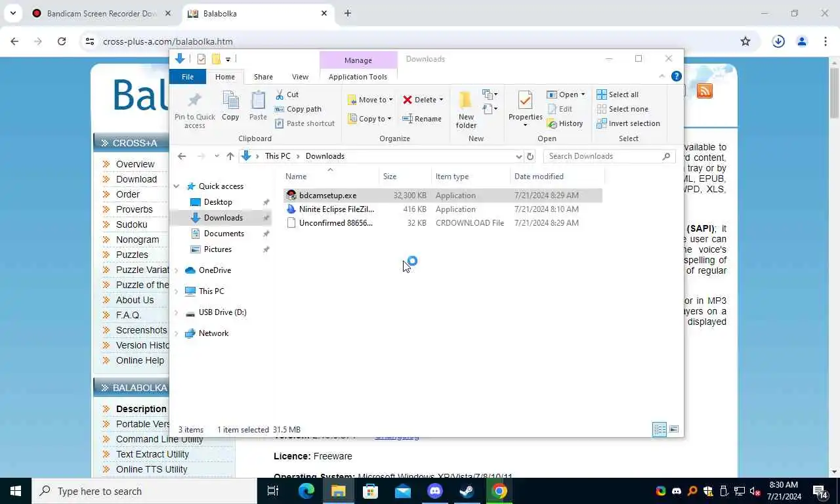Viewport: 840px width, 504px height.
Task: Reload the Balabolka page
Action: tap(62, 41)
